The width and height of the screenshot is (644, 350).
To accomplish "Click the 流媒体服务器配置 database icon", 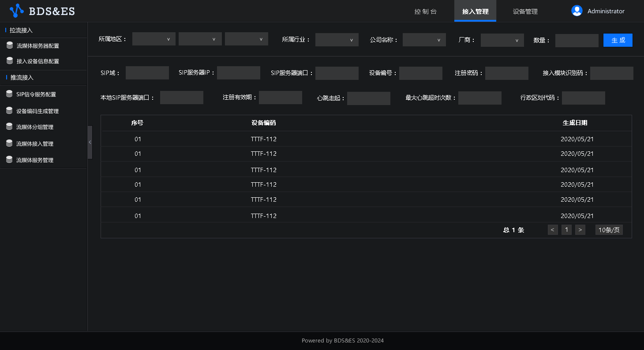I will [9, 45].
